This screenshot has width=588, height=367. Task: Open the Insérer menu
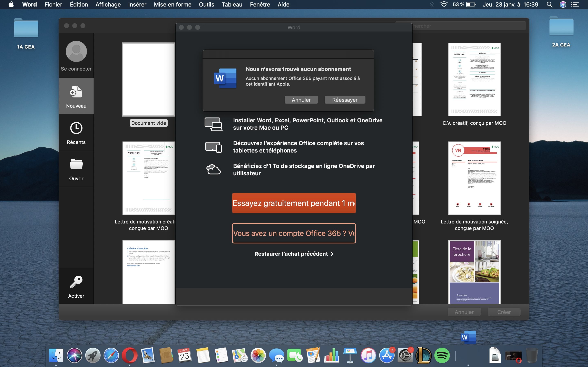(x=137, y=5)
